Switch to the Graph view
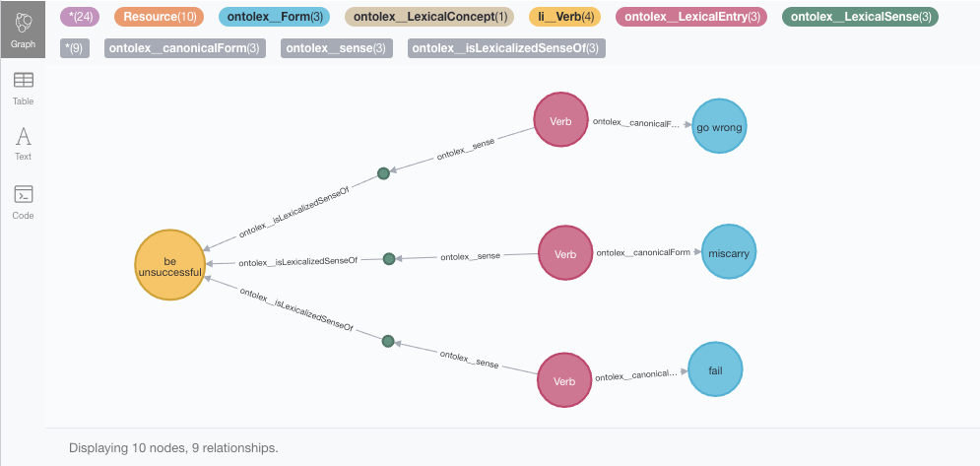Viewport: 980px width, 466px height. [x=23, y=30]
